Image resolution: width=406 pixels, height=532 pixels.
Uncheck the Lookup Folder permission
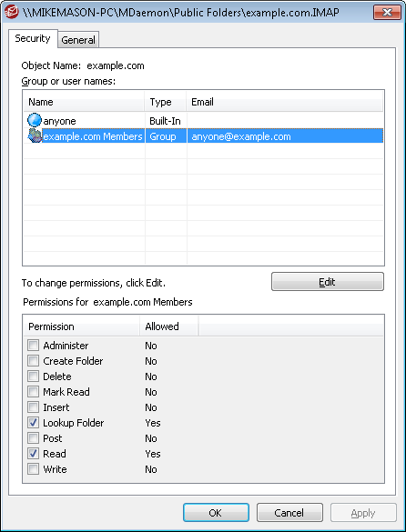pyautogui.click(x=34, y=423)
